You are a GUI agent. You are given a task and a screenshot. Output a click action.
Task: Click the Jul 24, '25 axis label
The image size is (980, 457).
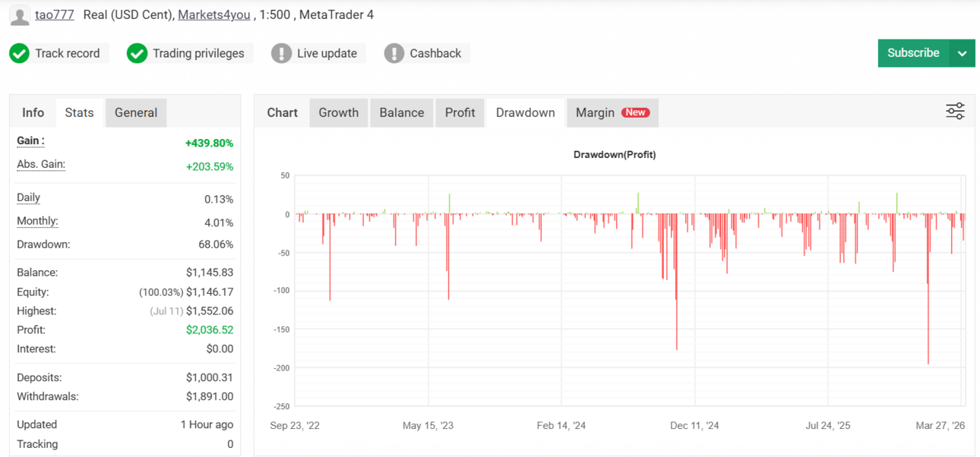coord(827,425)
